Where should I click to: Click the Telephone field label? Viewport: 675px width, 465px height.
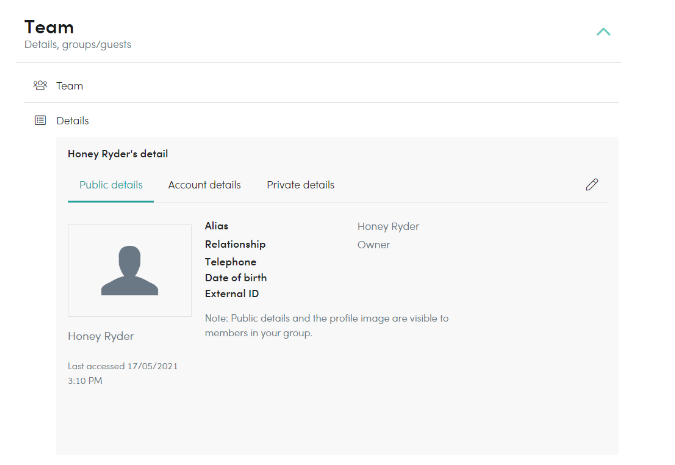(230, 262)
